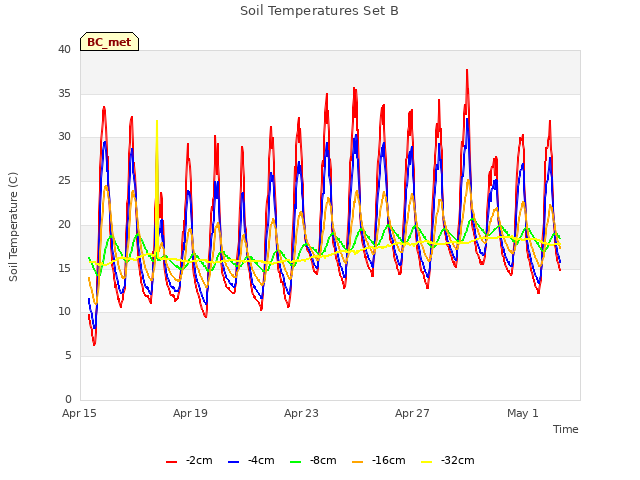Click the 40 y-axis tick label

click(x=64, y=49)
